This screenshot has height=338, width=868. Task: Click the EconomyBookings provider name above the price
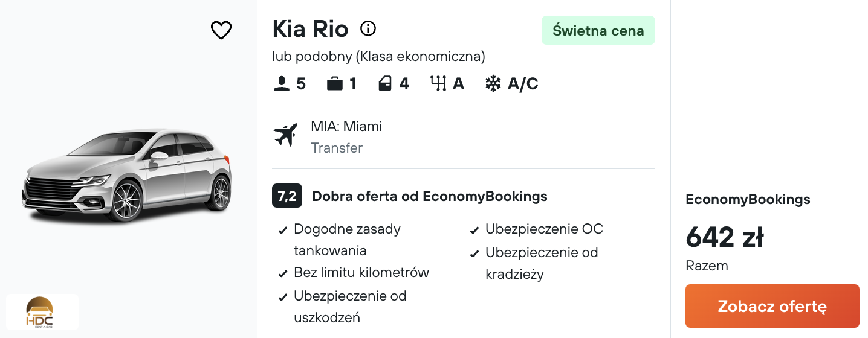pyautogui.click(x=748, y=200)
